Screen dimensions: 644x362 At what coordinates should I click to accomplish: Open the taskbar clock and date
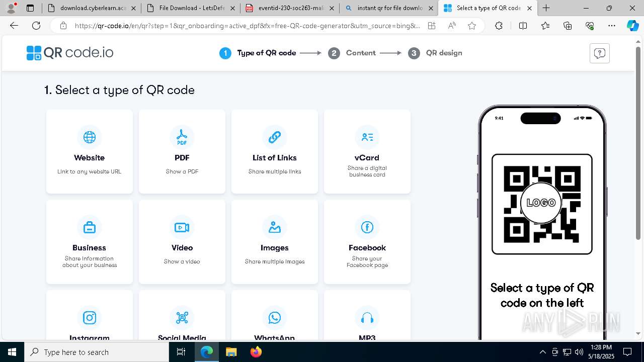pos(601,352)
